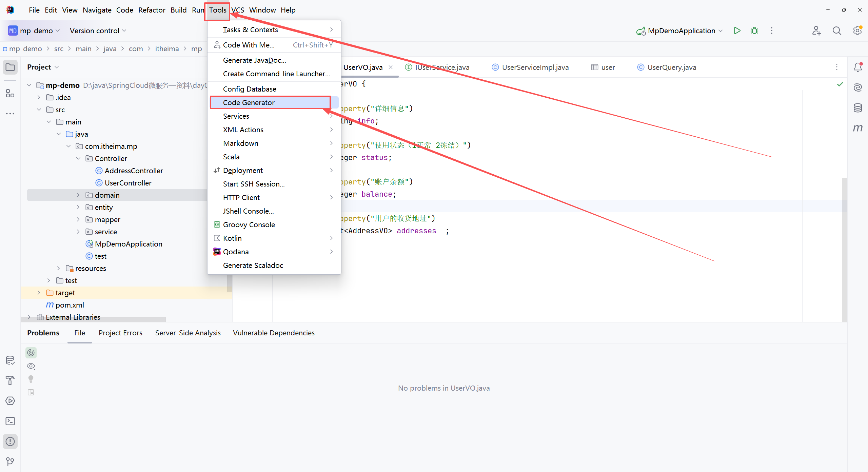Open the Git branch tool window icon
The image size is (868, 472).
click(x=10, y=461)
